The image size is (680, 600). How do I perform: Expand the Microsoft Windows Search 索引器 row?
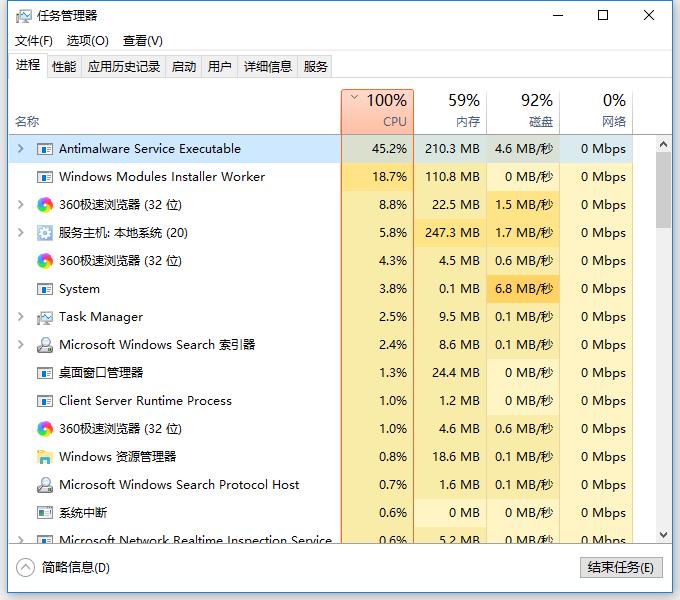click(20, 345)
